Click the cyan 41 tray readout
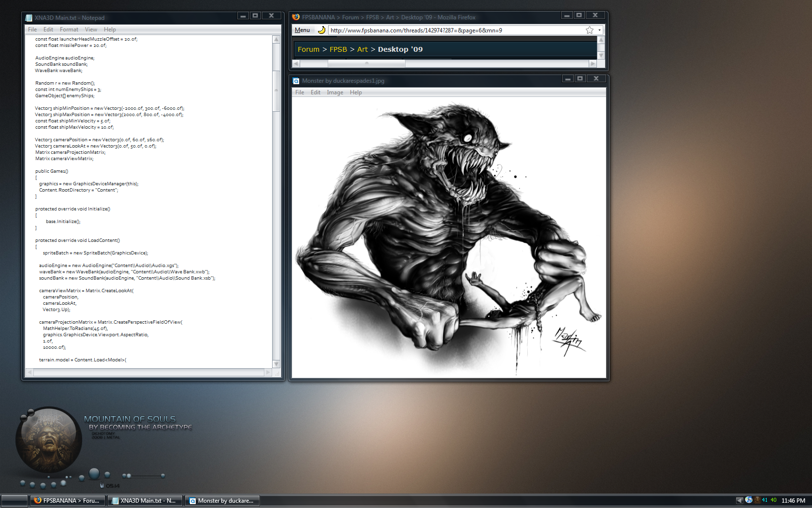 (765, 500)
